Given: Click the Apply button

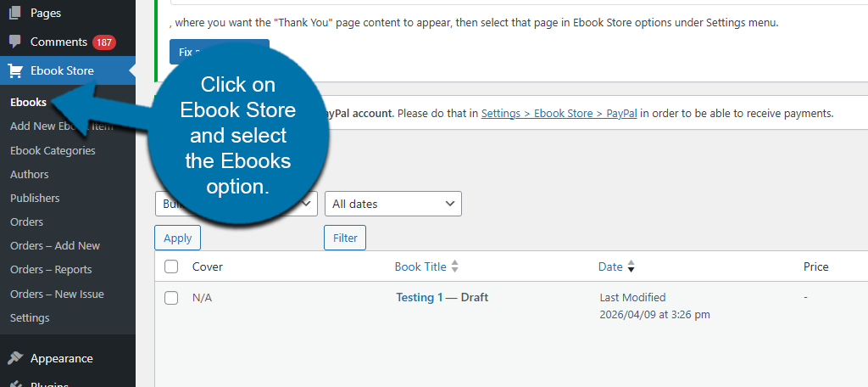Looking at the screenshot, I should tap(178, 238).
